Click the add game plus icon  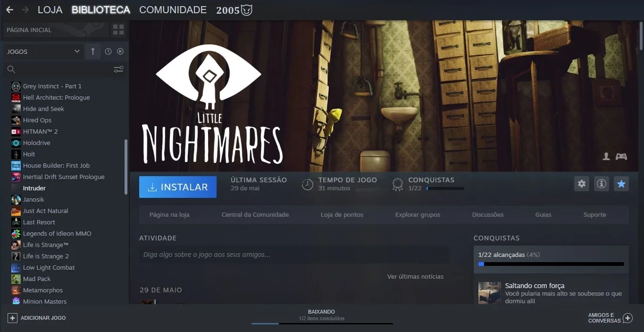(13, 318)
